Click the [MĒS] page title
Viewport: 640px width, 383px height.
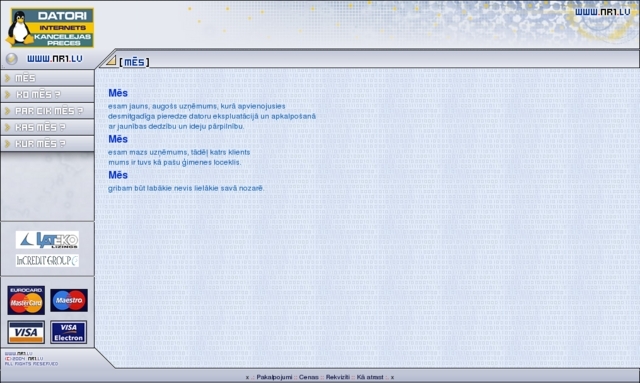(134, 62)
